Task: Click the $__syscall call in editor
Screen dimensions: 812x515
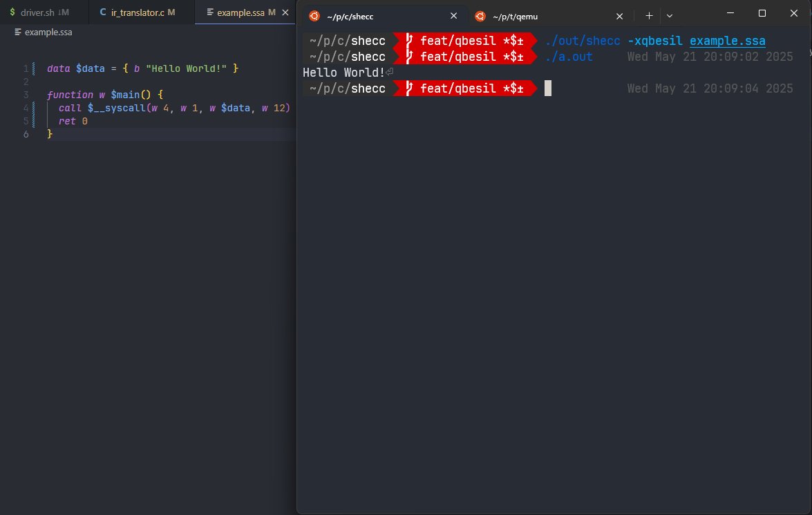Action: pos(117,108)
